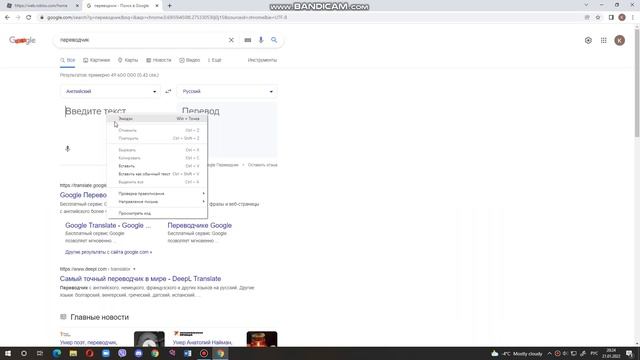Viewport: 640px width, 360px height.
Task: Click the page vertical scrollbar
Action: [637, 84]
